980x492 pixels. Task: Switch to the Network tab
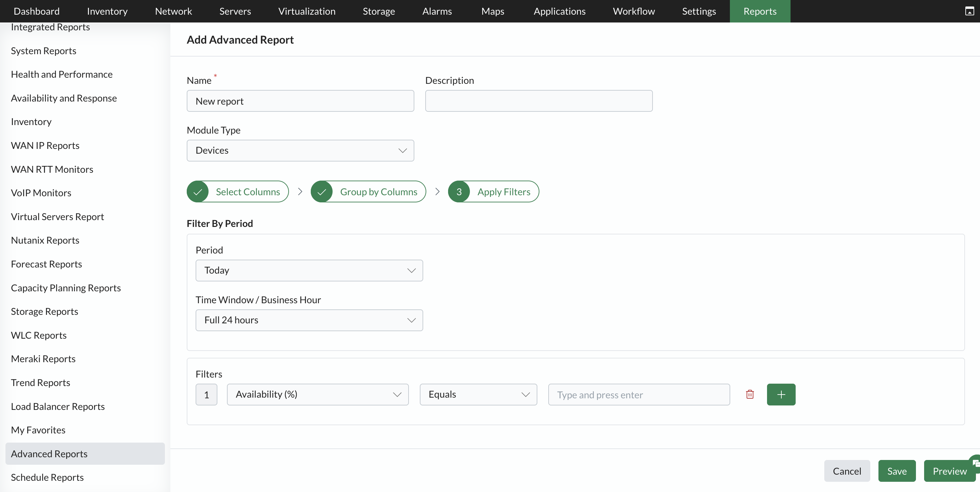click(x=173, y=11)
